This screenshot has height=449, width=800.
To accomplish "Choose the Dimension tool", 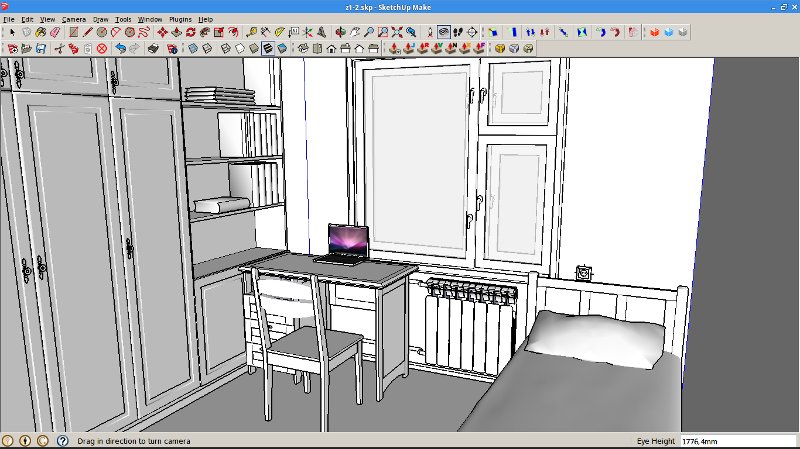I will (265, 32).
